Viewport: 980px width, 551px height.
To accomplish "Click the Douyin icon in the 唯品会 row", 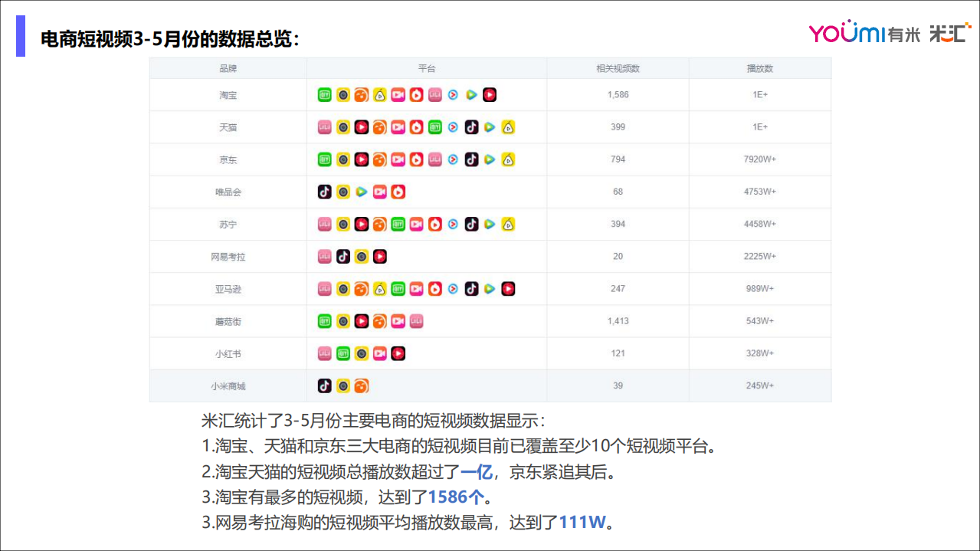I will (324, 192).
